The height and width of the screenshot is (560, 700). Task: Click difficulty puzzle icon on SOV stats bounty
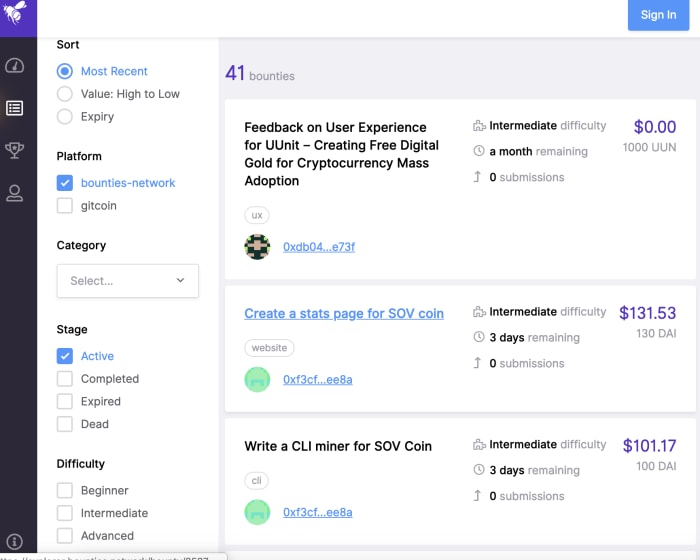coord(479,312)
